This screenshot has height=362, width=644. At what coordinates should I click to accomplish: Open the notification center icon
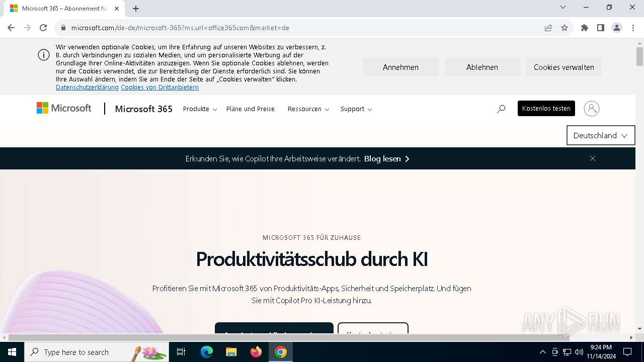pos(627,352)
